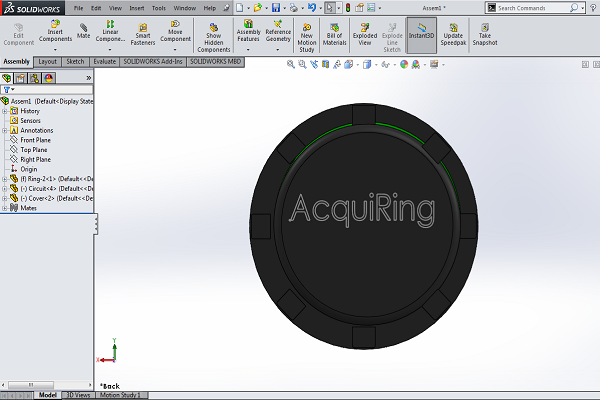Open dropdown arrow under Reference Geometry
Viewport: 600px width, 400px height.
point(278,49)
